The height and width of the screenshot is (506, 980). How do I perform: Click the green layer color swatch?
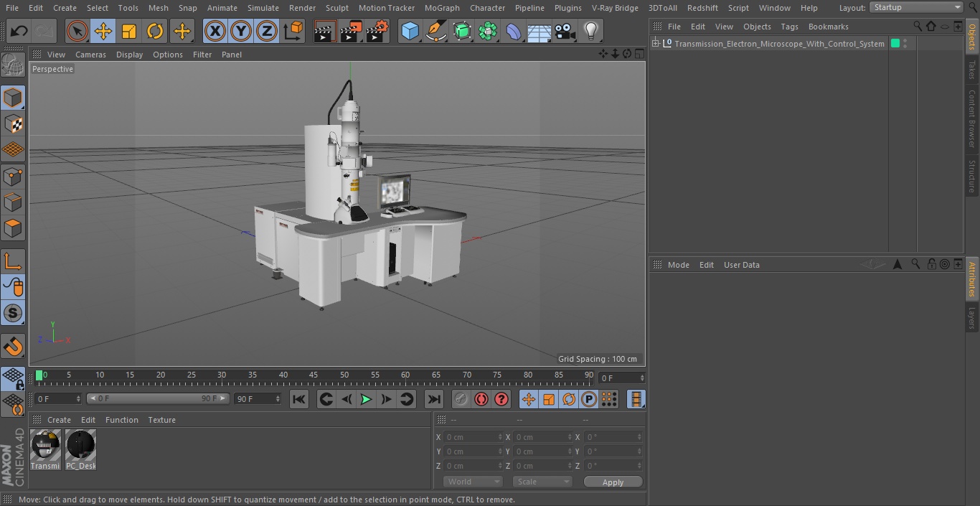tap(895, 44)
